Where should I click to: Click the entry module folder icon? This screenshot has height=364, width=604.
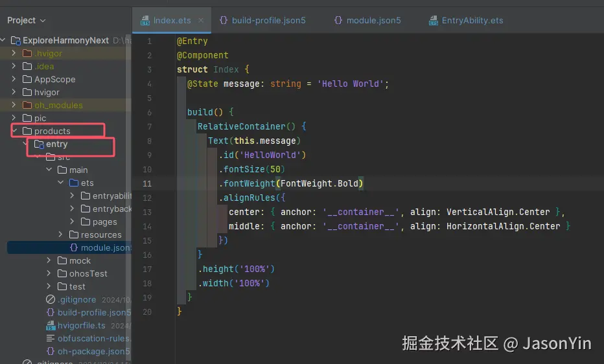pos(39,144)
